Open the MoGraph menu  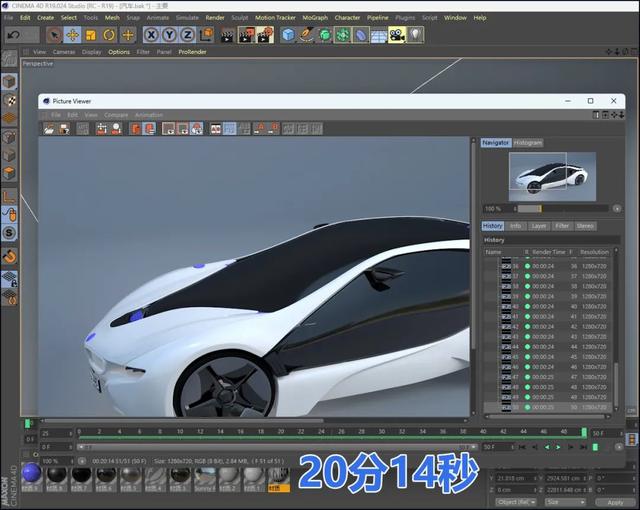click(315, 18)
